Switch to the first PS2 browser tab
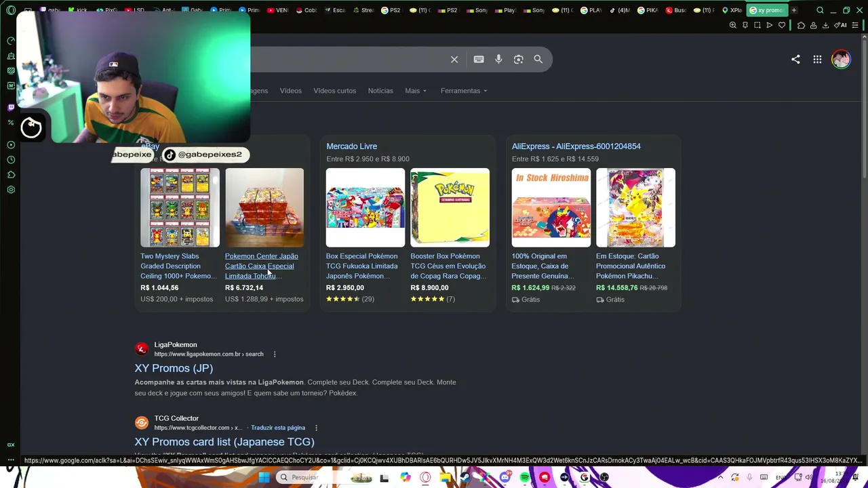The width and height of the screenshot is (868, 488). click(391, 10)
